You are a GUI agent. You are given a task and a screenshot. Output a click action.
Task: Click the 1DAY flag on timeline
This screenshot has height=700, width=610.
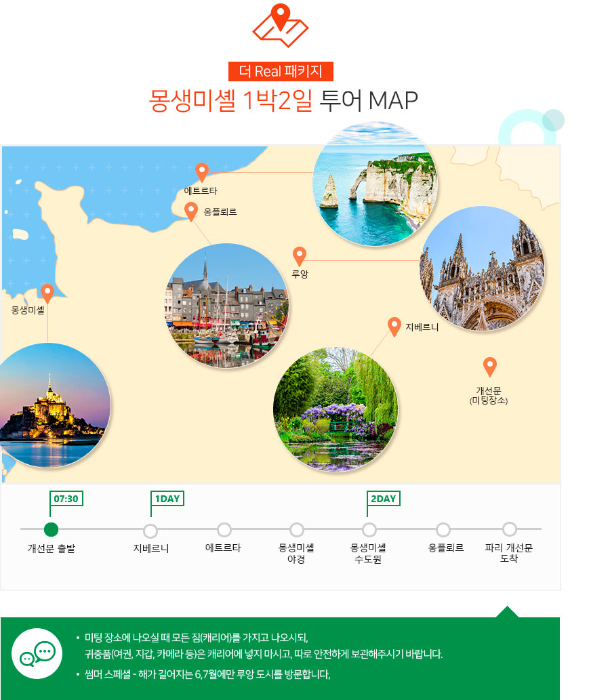tap(167, 499)
